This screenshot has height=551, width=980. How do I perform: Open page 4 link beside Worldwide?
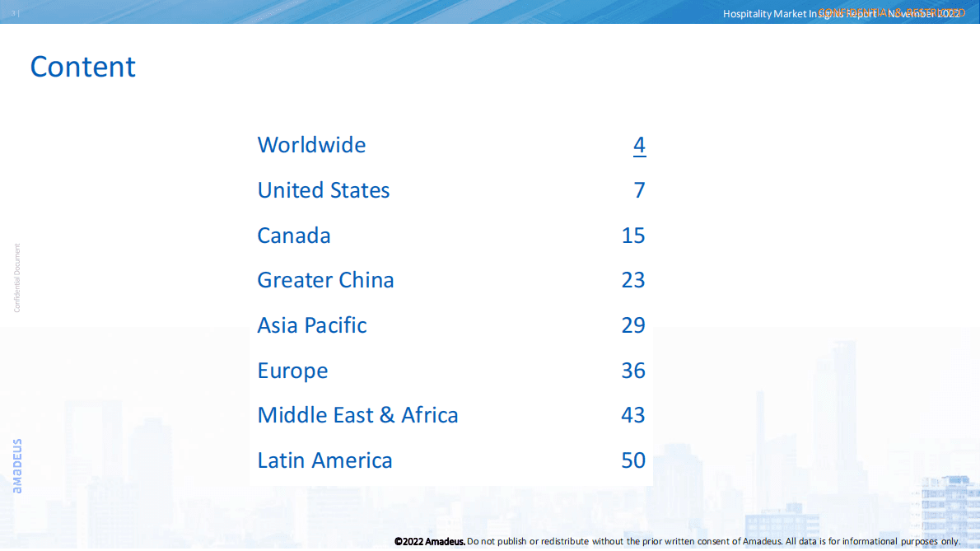pos(639,145)
